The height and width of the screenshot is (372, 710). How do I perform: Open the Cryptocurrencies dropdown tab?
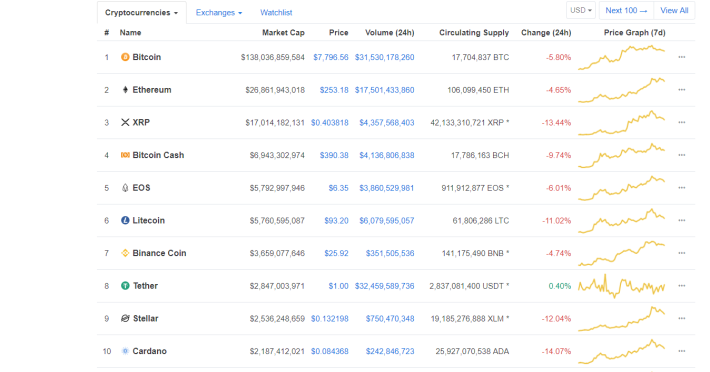tap(141, 13)
